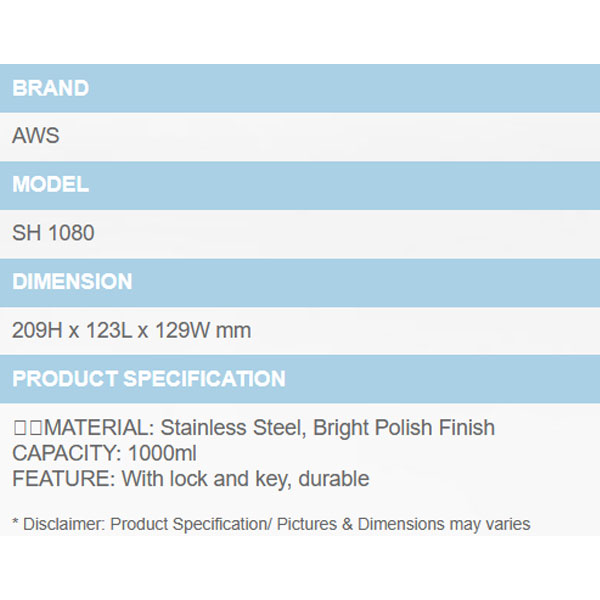Click the DIMENSION header bar
The height and width of the screenshot is (600, 600).
300,282
